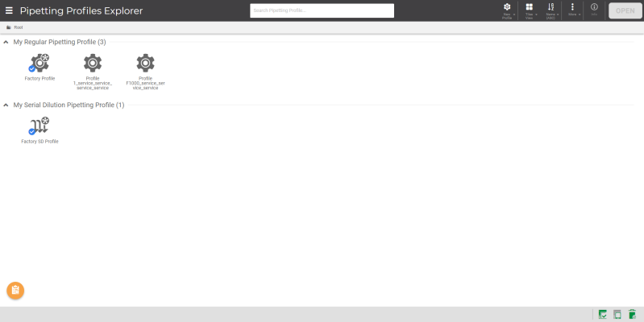This screenshot has width=644, height=322.
Task: Click the Name (ASC) sort icon
Action: tap(551, 7)
